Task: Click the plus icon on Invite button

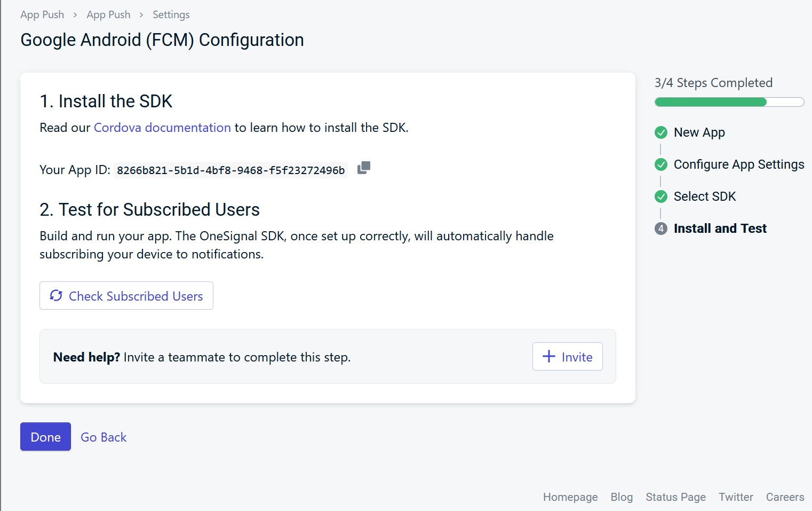Action: 548,356
